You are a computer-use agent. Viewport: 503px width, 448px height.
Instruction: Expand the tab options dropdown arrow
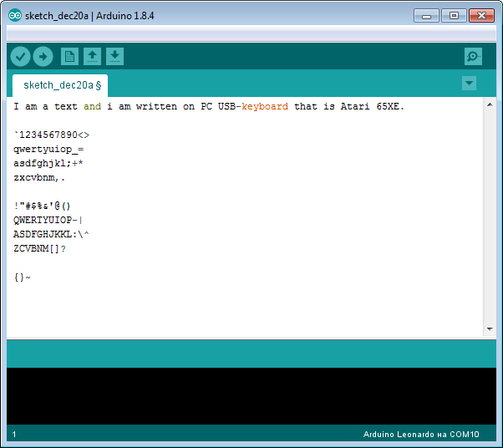coord(469,83)
